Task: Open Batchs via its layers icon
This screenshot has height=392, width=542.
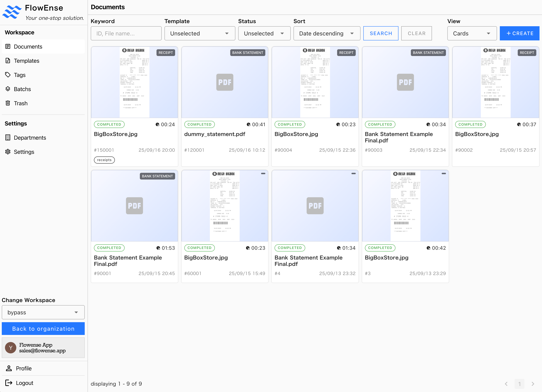Action: click(x=8, y=89)
